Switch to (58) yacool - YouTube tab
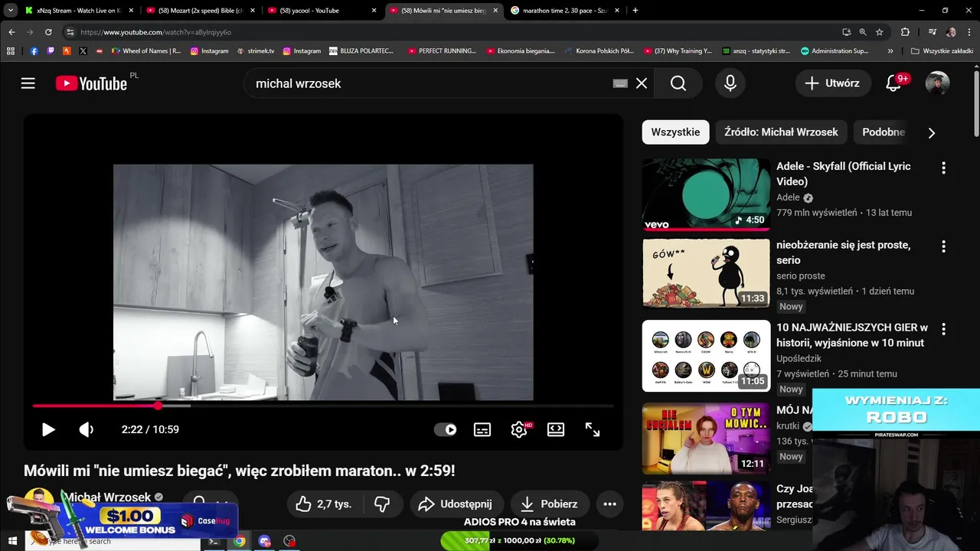Screen dimensions: 980x551 (322, 11)
